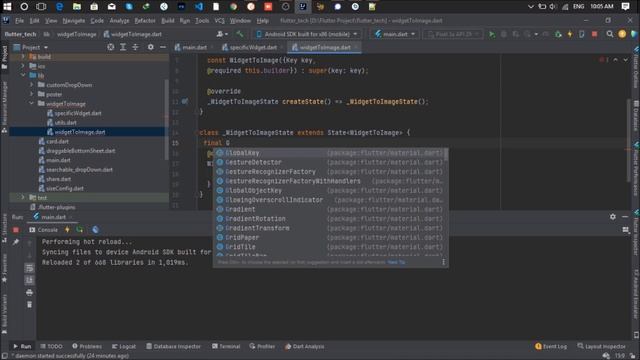Viewport: 640px width, 360px height.
Task: Open the Dart Analysis tool window
Action: pos(304,346)
